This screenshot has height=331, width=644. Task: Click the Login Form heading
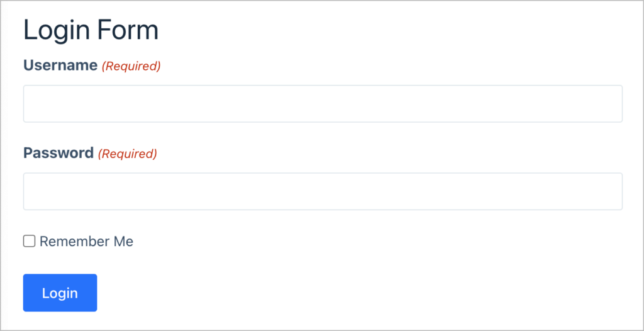coord(91,31)
